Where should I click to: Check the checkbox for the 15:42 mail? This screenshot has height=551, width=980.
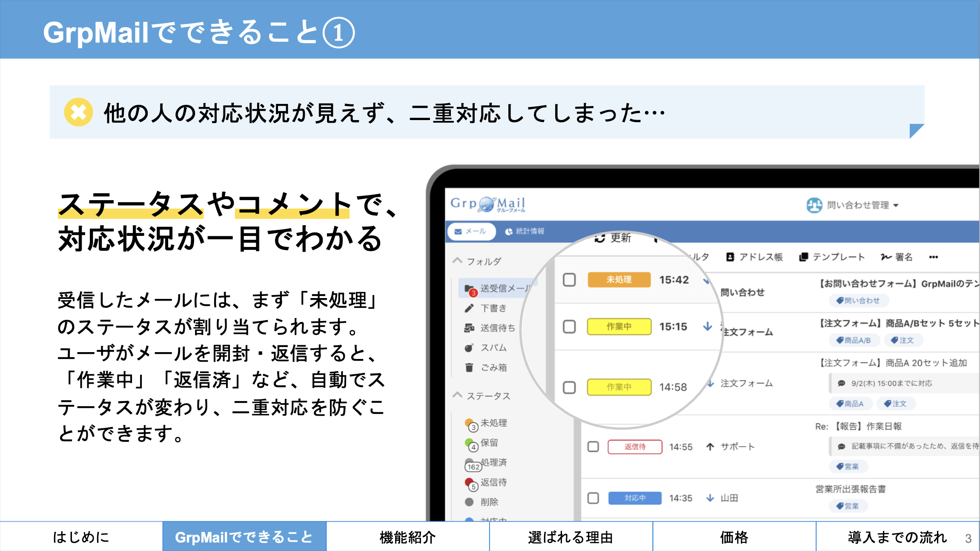[x=569, y=280]
